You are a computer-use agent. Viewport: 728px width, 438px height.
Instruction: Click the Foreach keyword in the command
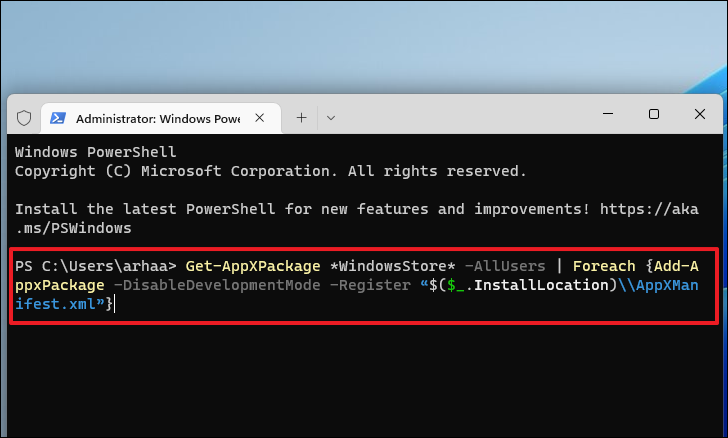click(604, 266)
